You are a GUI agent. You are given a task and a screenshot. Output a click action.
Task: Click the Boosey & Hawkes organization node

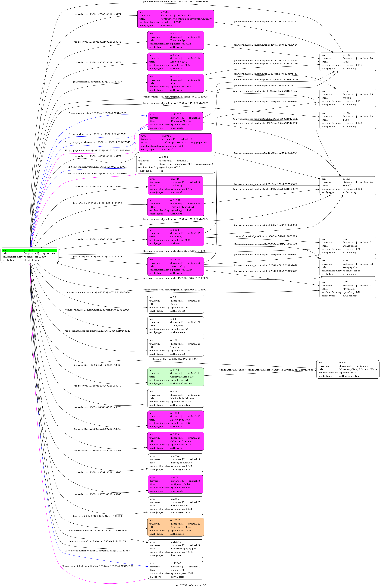point(175,463)
